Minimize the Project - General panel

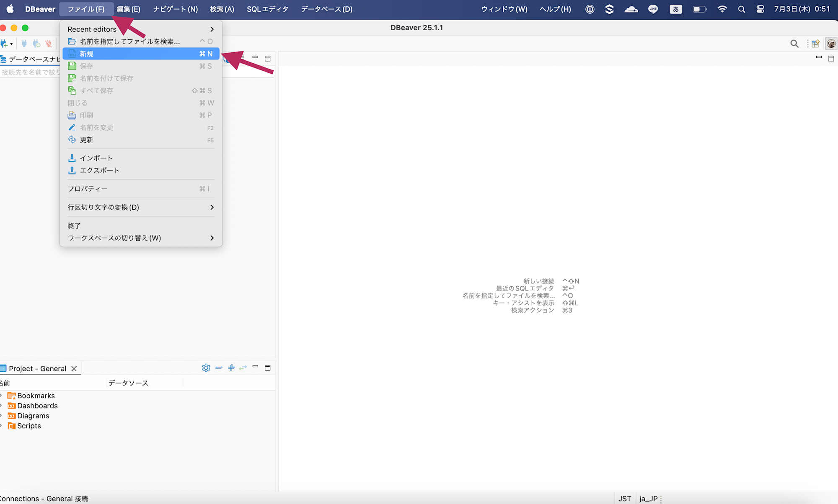coord(255,366)
